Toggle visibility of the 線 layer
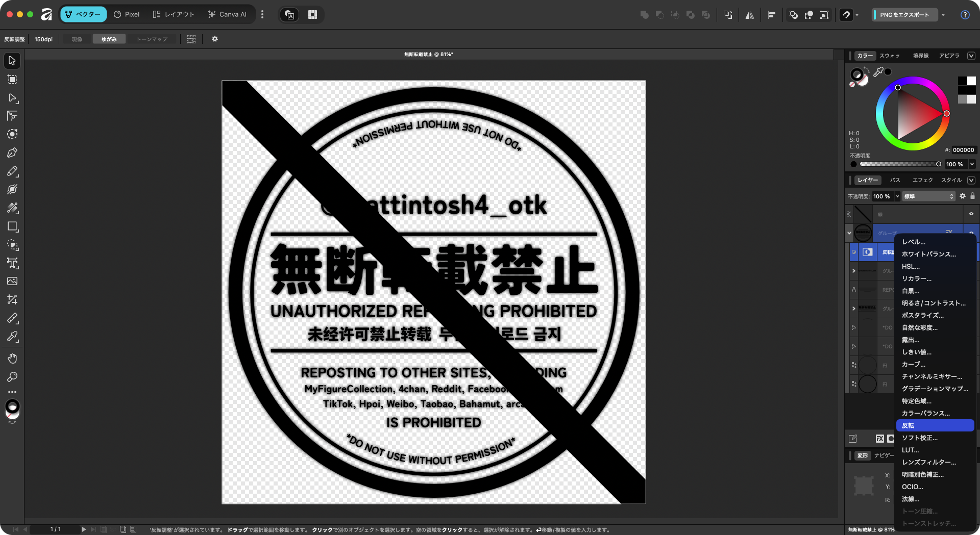The width and height of the screenshot is (980, 535). tap(971, 214)
